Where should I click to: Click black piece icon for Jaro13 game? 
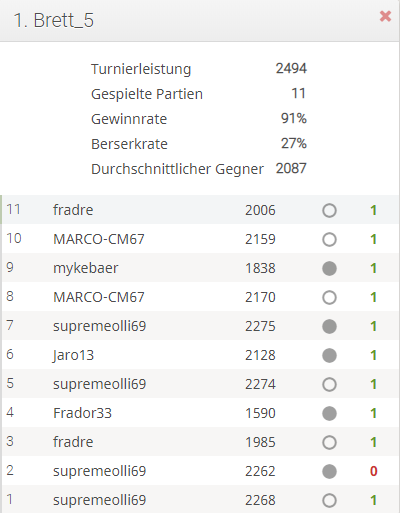pos(329,356)
